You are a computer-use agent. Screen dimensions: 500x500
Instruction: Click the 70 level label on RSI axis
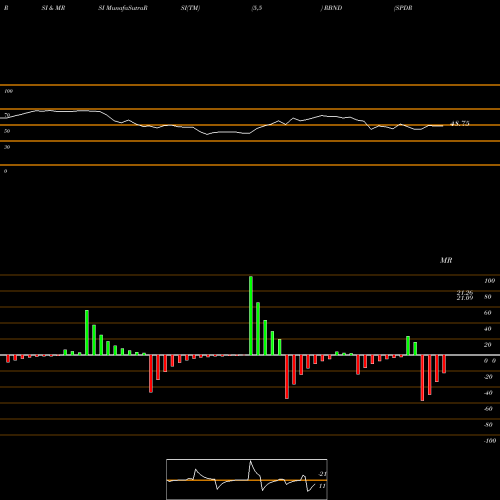[x=7, y=115]
